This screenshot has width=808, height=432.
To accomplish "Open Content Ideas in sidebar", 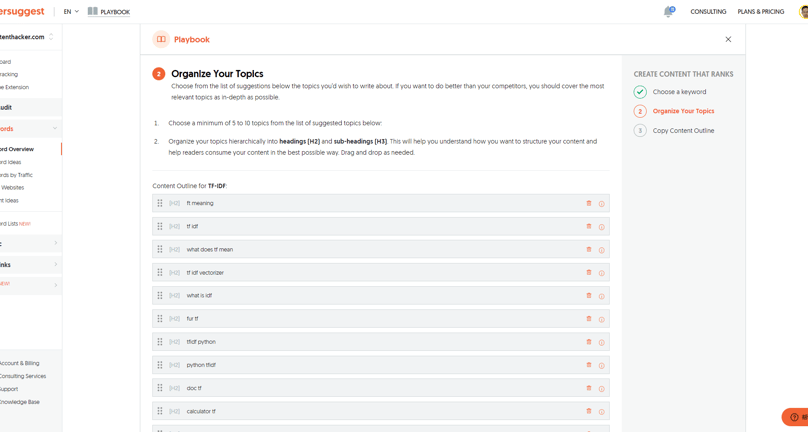I will pyautogui.click(x=9, y=201).
